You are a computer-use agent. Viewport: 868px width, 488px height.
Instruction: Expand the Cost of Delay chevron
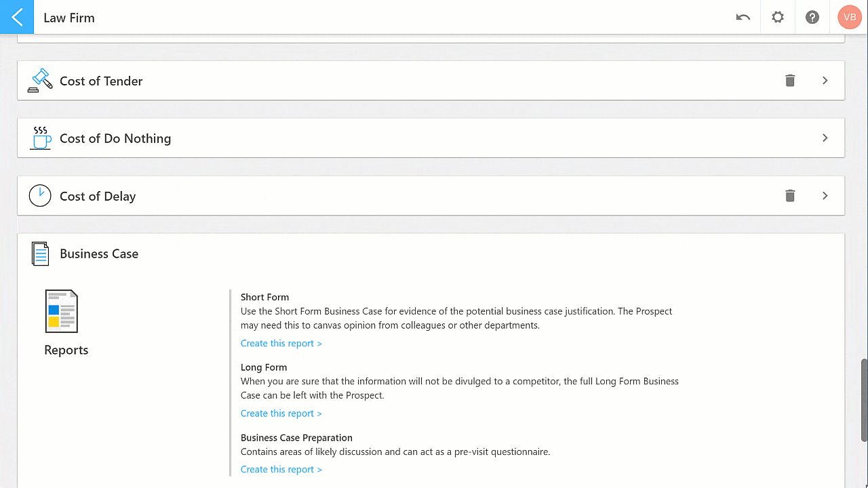click(x=825, y=196)
